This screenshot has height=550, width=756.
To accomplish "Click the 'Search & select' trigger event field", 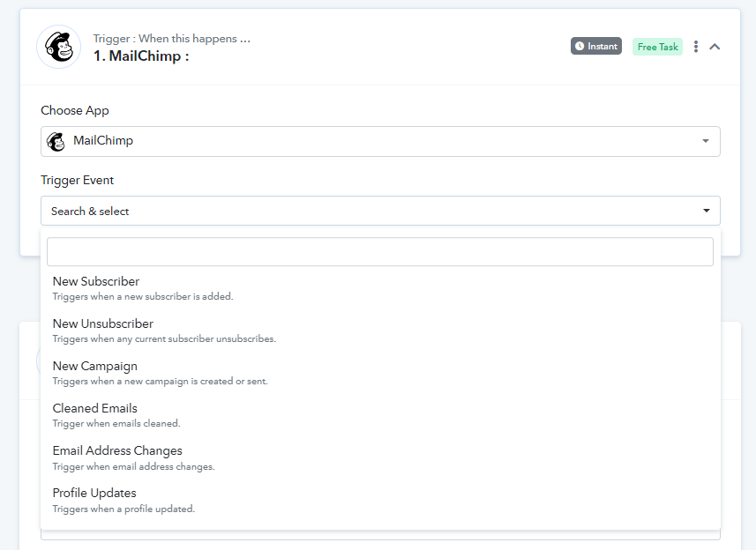I will [x=353, y=212].
